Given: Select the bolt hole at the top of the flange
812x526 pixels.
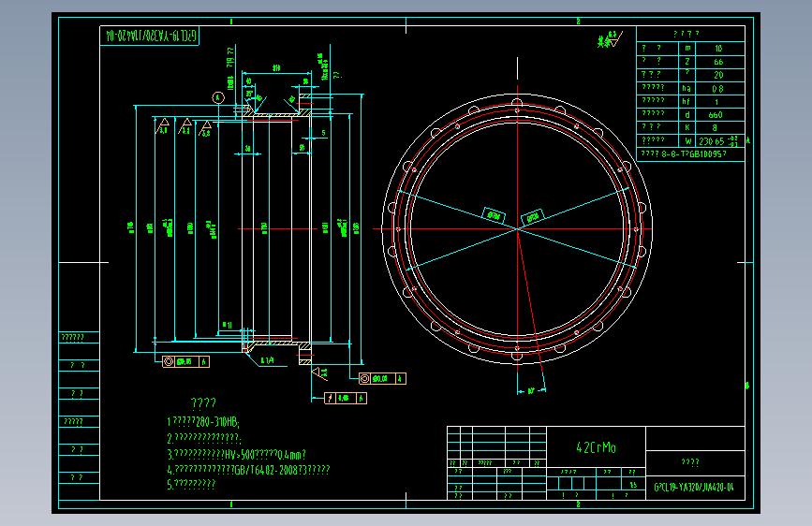Looking at the screenshot, I should click(x=517, y=103).
